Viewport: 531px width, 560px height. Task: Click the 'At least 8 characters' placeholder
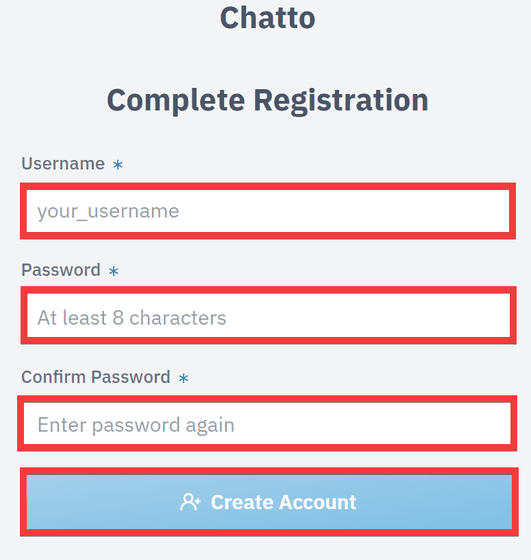[132, 318]
